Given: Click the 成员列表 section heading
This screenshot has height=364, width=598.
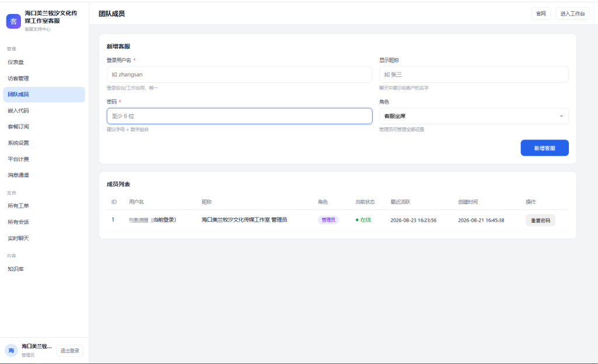Looking at the screenshot, I should [x=118, y=184].
